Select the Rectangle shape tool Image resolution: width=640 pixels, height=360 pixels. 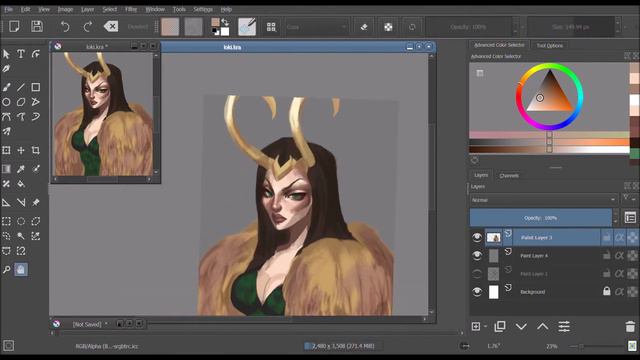point(36,87)
